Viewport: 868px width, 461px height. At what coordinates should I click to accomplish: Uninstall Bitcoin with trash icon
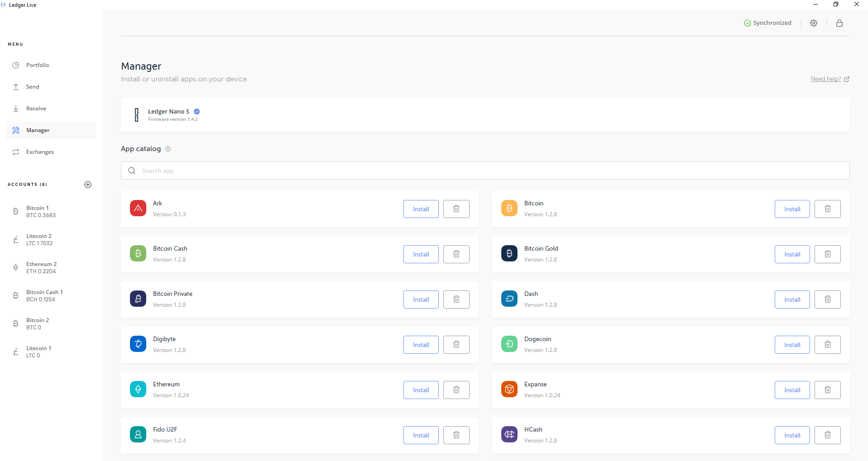(828, 209)
